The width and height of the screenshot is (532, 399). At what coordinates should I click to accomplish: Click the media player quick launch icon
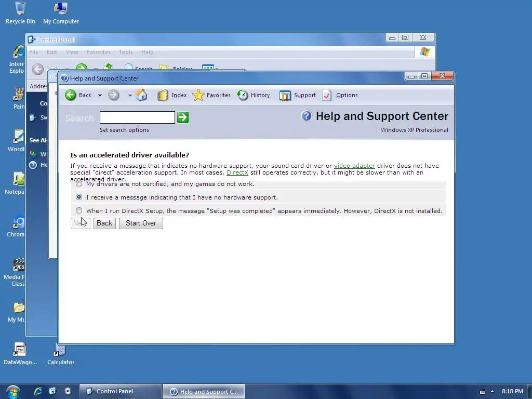[68, 391]
